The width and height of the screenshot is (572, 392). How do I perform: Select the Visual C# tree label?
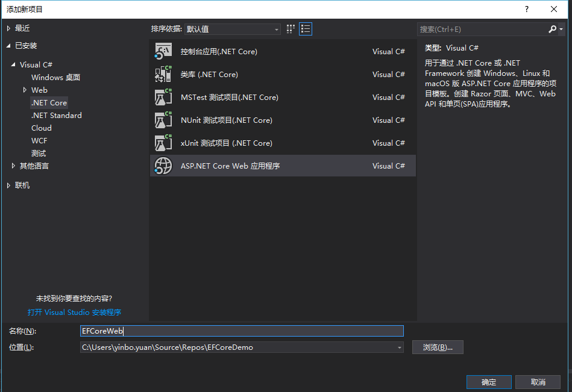click(x=36, y=65)
